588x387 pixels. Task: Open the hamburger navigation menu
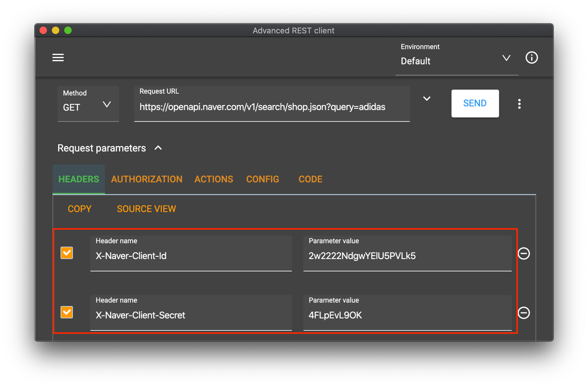[58, 58]
